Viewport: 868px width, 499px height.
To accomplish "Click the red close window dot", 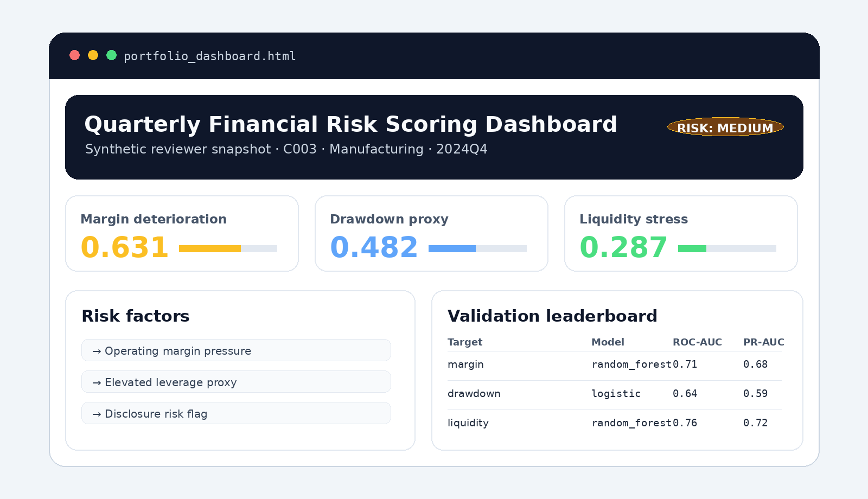I will point(75,55).
